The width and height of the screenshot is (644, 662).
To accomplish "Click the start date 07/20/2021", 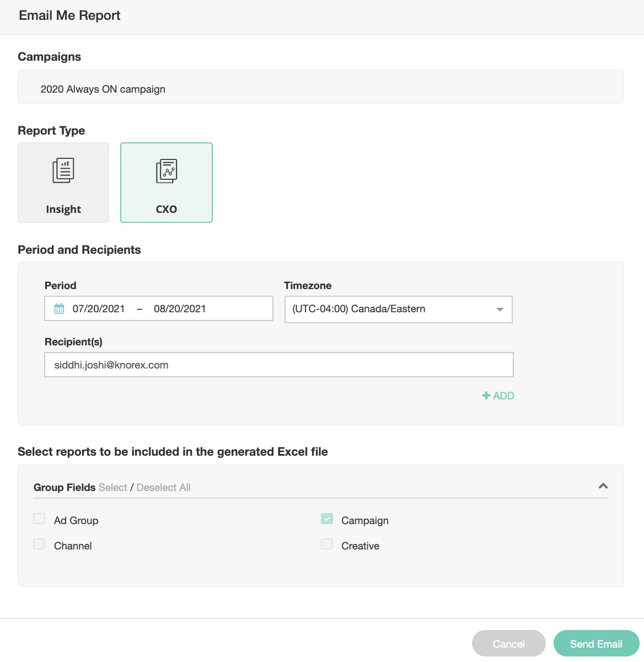I will (x=99, y=309).
